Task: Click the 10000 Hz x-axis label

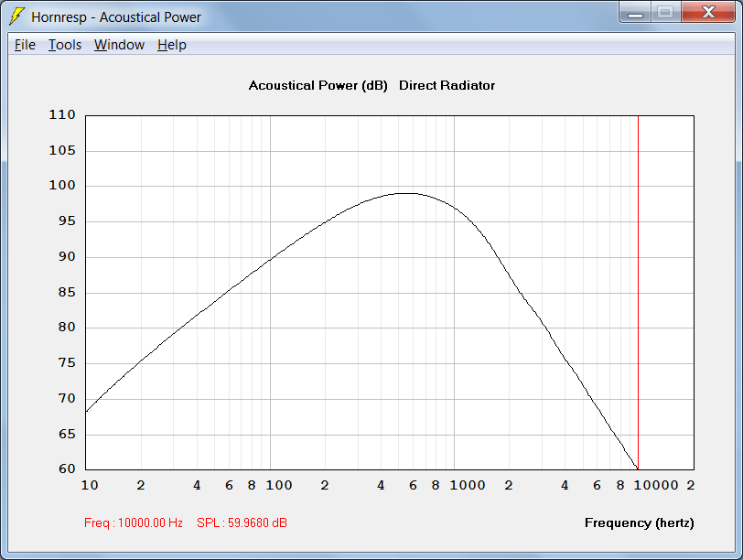Action: (x=656, y=485)
